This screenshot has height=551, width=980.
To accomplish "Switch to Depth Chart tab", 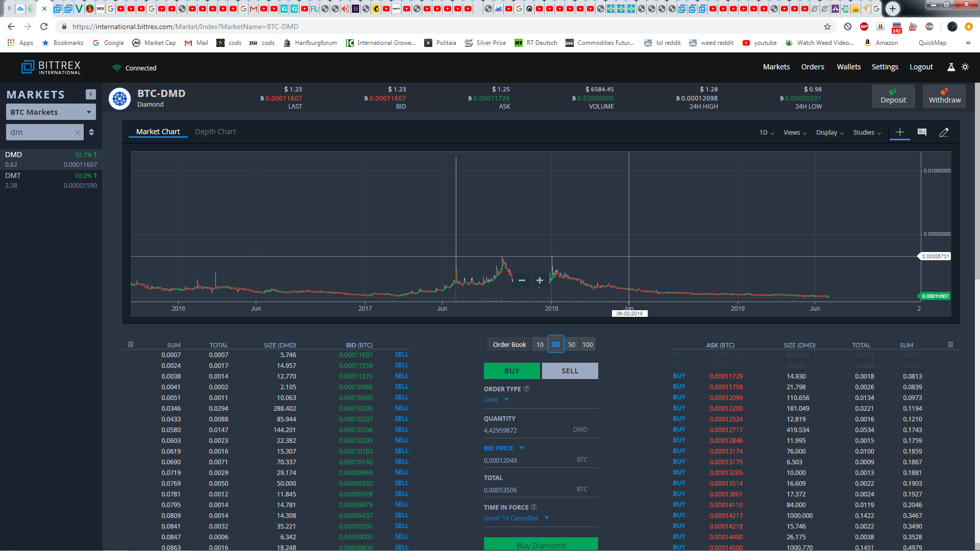I will click(215, 132).
